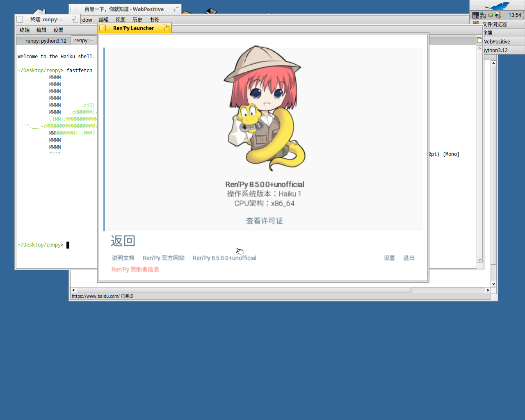Switch to python3.12 entry in Deskbar
This screenshot has height=420, width=525.
pos(504,50)
